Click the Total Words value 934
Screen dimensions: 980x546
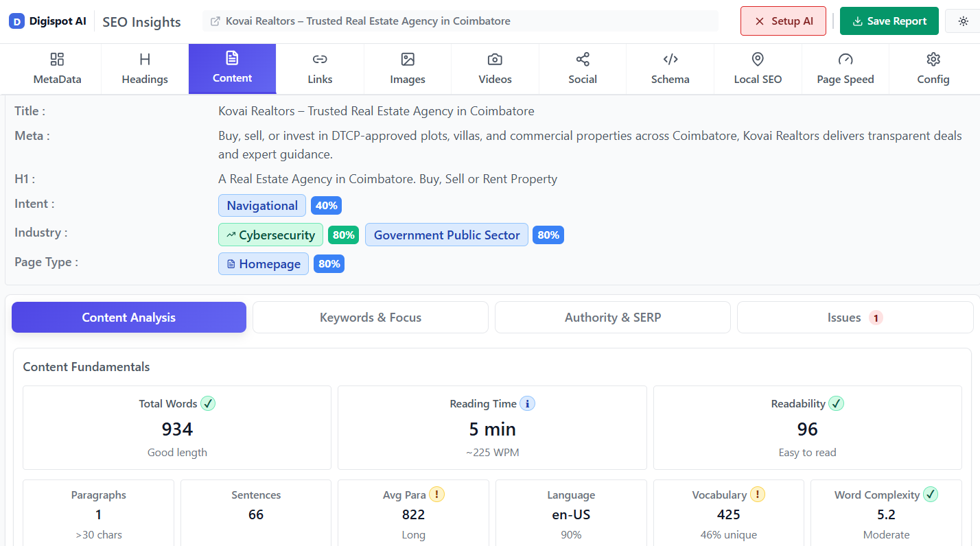tap(177, 429)
